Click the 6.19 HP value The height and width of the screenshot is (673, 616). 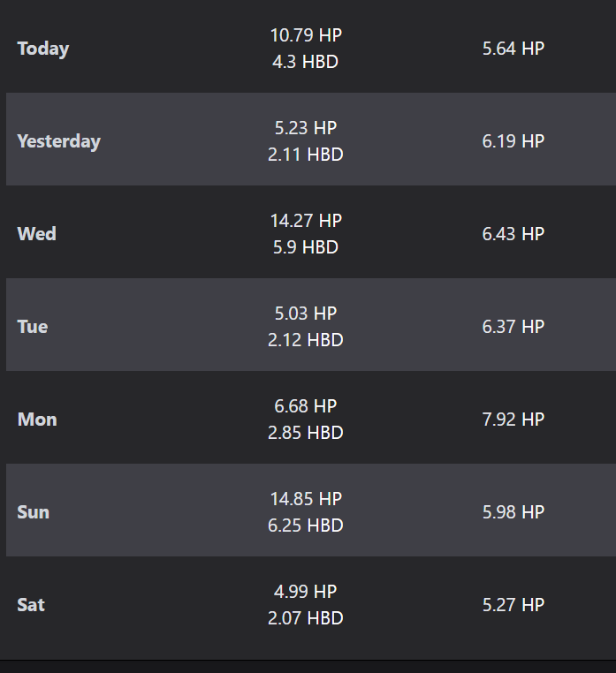pos(513,141)
